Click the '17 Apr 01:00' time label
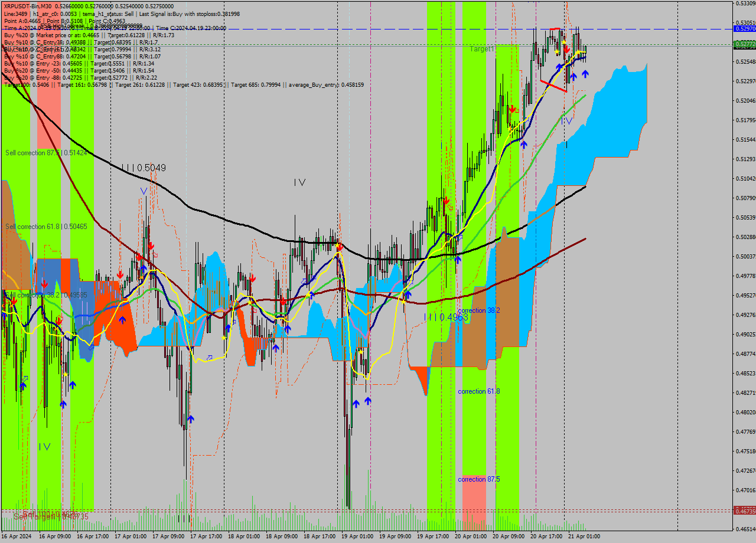The image size is (756, 543). pyautogui.click(x=131, y=537)
